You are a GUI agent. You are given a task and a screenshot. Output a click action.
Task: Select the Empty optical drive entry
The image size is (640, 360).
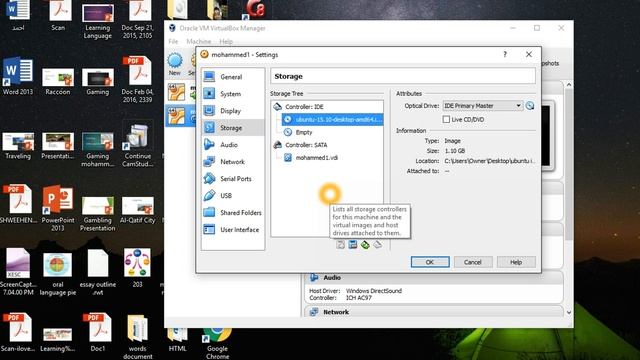(x=304, y=132)
